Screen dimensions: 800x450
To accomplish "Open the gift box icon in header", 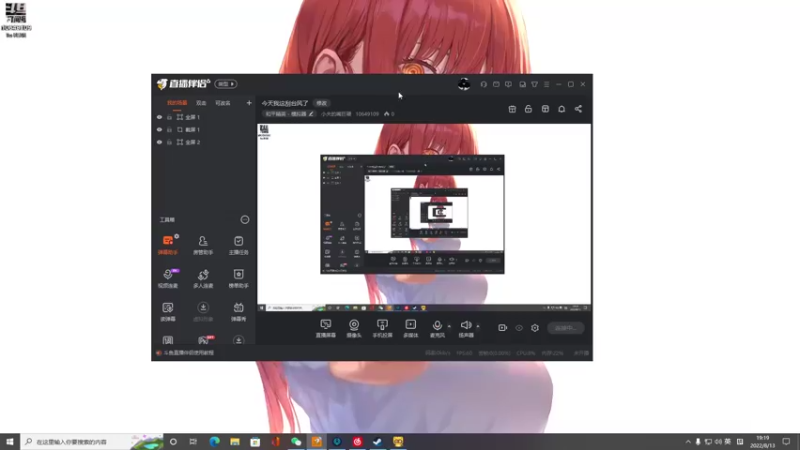I will point(512,109).
